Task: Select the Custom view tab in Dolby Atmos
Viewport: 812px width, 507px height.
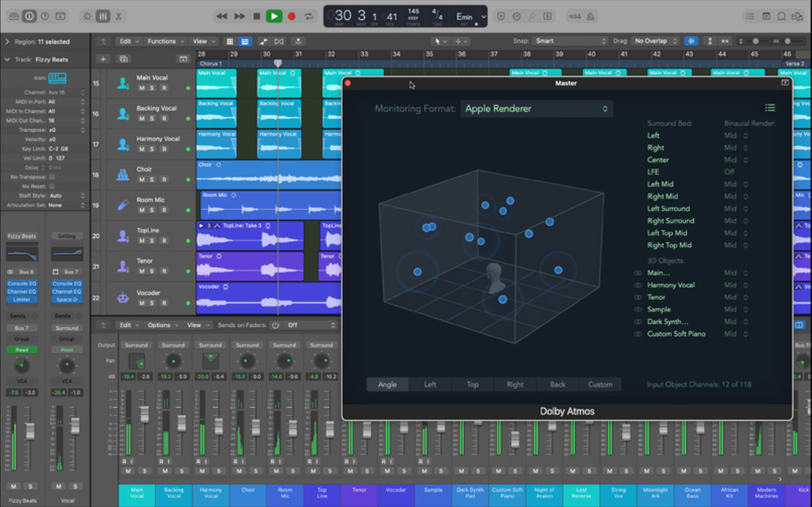Action: (600, 384)
